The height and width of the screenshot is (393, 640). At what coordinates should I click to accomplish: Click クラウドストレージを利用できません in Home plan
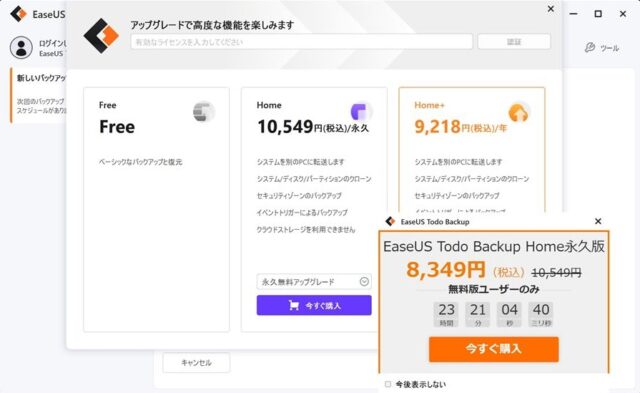[306, 230]
